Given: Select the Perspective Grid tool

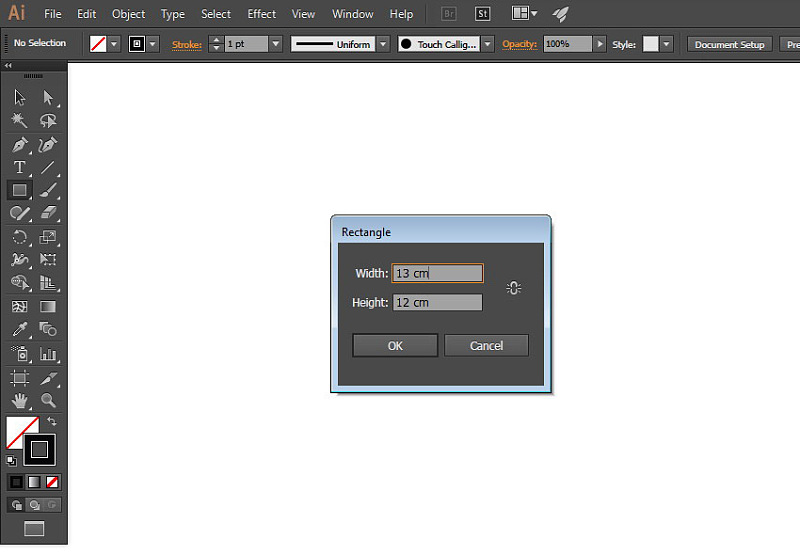Looking at the screenshot, I should (48, 282).
